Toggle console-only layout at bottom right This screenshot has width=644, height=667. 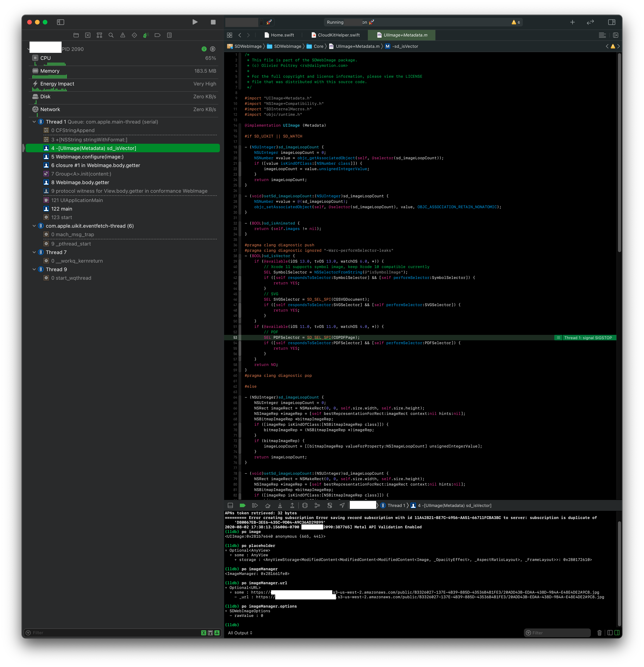coord(617,633)
